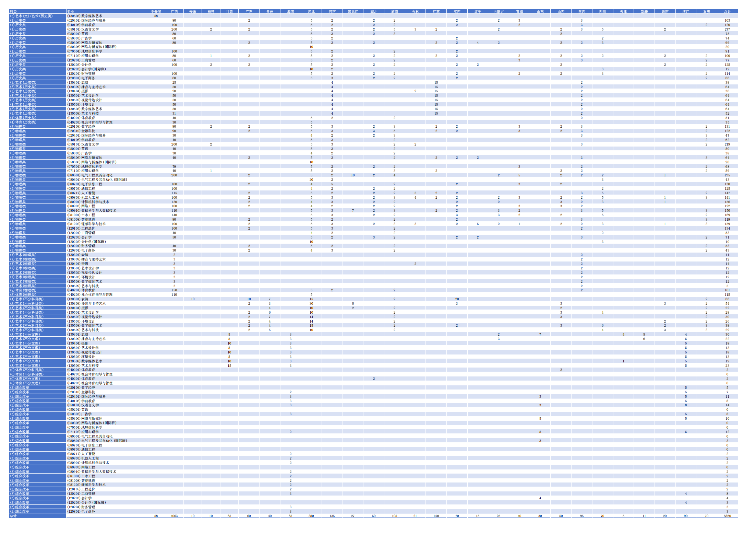This screenshot has height=535, width=756.
Task: Select the row total cell 235
Action: click(727, 175)
